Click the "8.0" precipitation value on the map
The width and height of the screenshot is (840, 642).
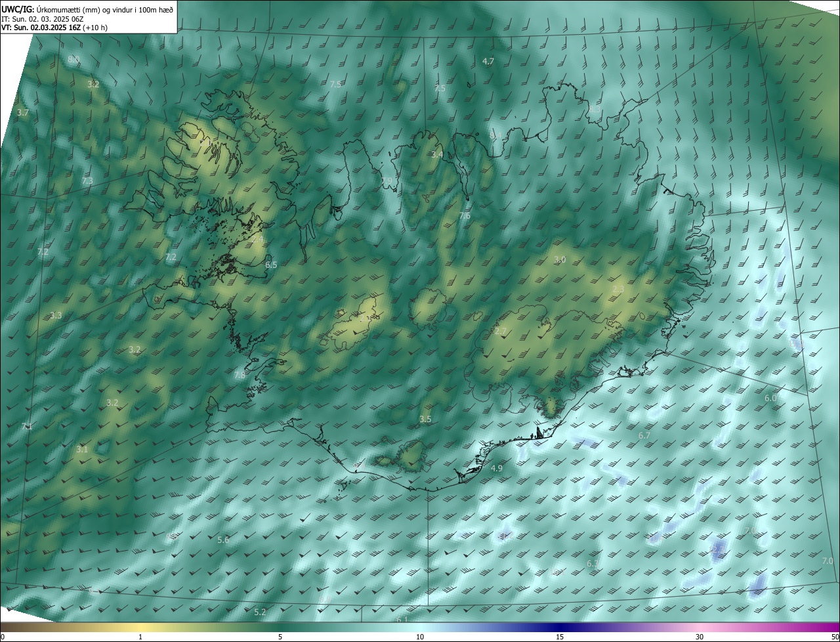tap(73, 60)
